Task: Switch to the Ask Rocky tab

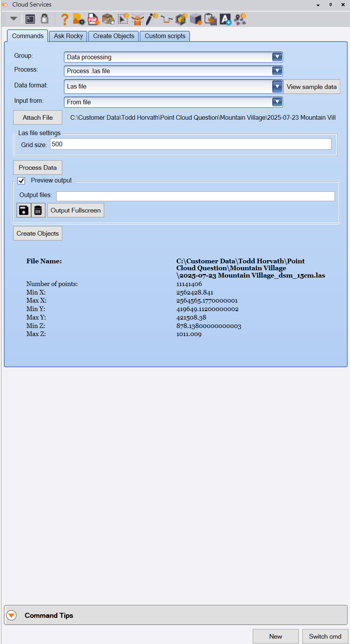Action: coord(68,36)
